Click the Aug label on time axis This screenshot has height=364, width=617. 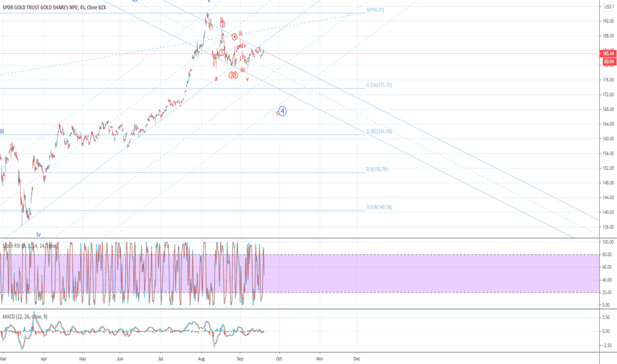pyautogui.click(x=201, y=359)
